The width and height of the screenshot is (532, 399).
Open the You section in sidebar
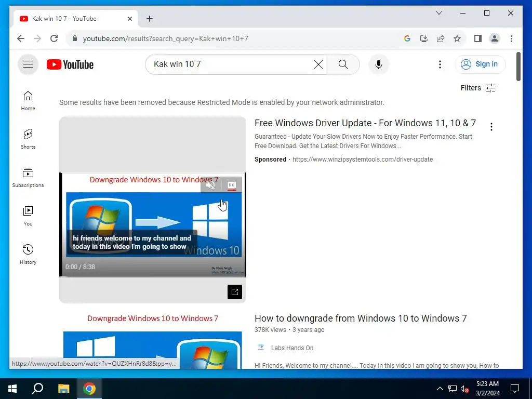pyautogui.click(x=28, y=216)
